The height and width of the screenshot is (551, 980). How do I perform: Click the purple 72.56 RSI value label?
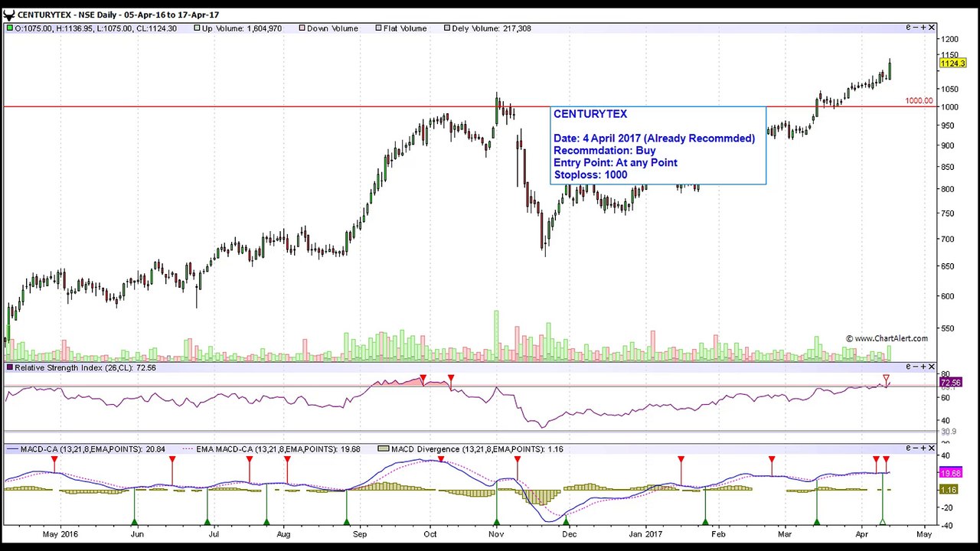tap(950, 383)
